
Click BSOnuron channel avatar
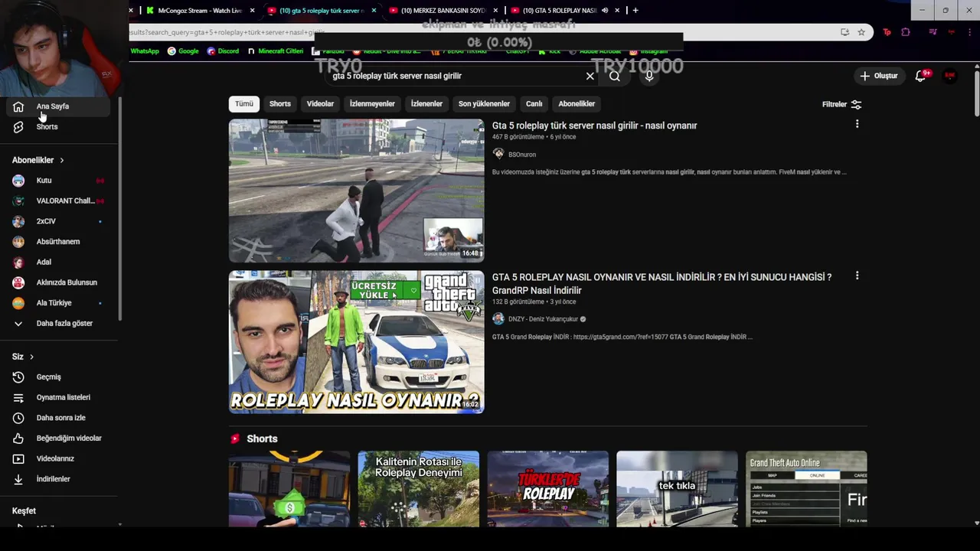pos(498,154)
